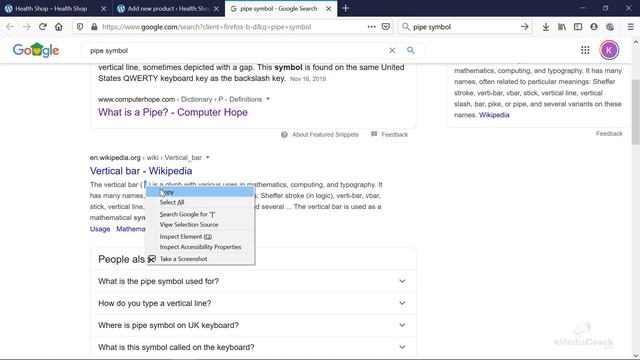Save page to Pocket
The height and width of the screenshot is (360, 640).
(x=386, y=27)
